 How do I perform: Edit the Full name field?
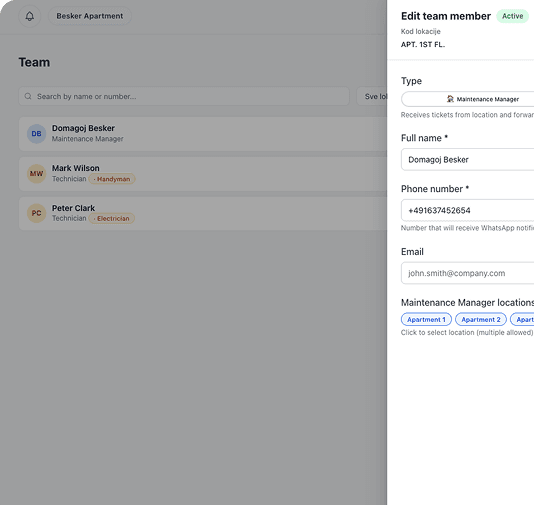coord(468,159)
